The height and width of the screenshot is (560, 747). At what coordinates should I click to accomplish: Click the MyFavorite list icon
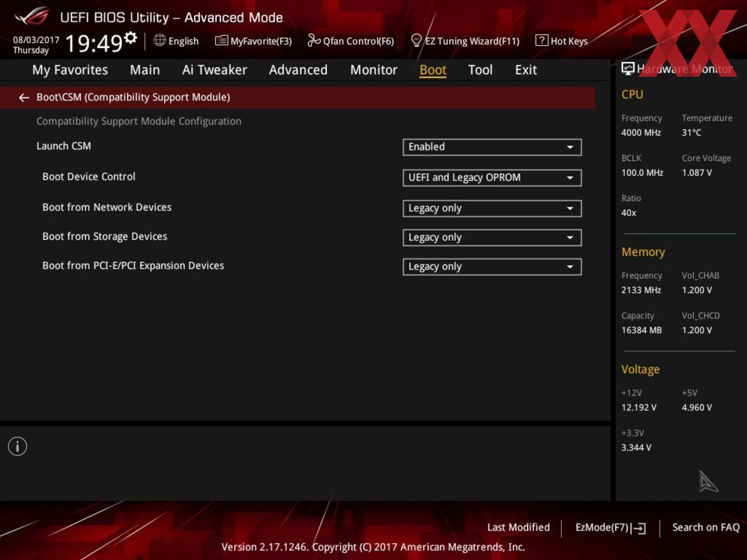click(221, 41)
